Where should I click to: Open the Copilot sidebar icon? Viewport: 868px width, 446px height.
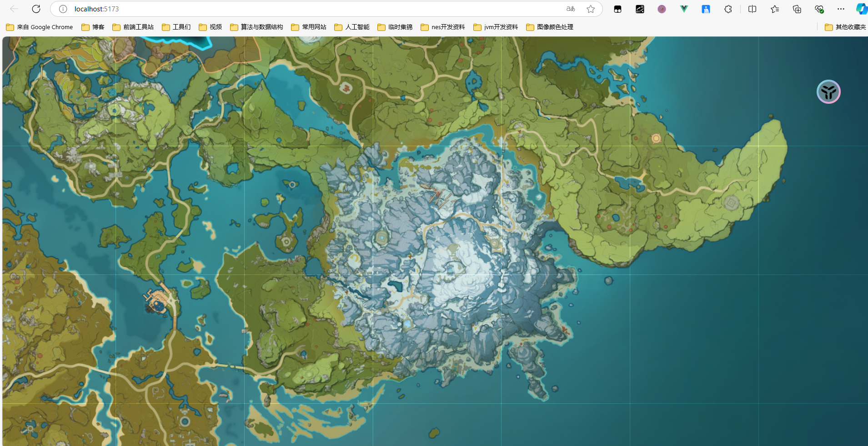click(x=861, y=9)
